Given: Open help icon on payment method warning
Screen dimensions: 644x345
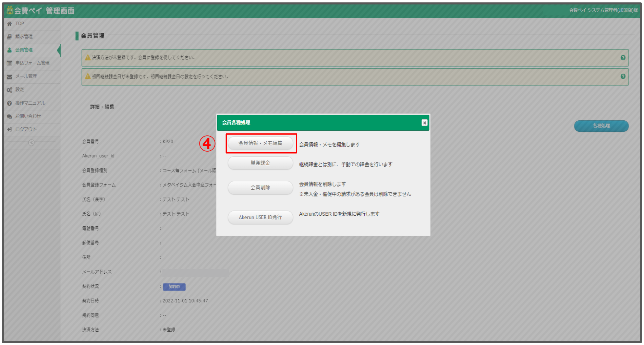Looking at the screenshot, I should click(623, 58).
